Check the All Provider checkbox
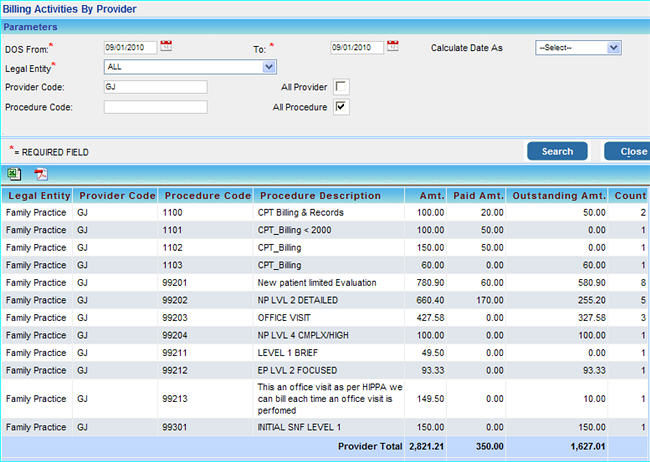 pos(341,88)
